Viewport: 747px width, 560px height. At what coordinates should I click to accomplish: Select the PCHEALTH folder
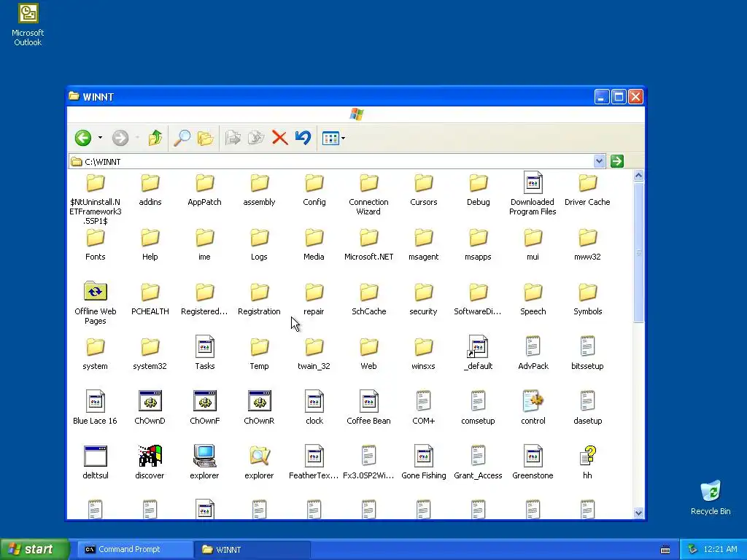click(x=150, y=300)
